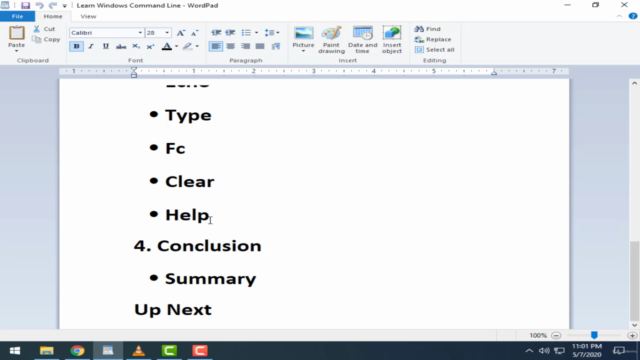Increase paragraph indent

(230, 33)
